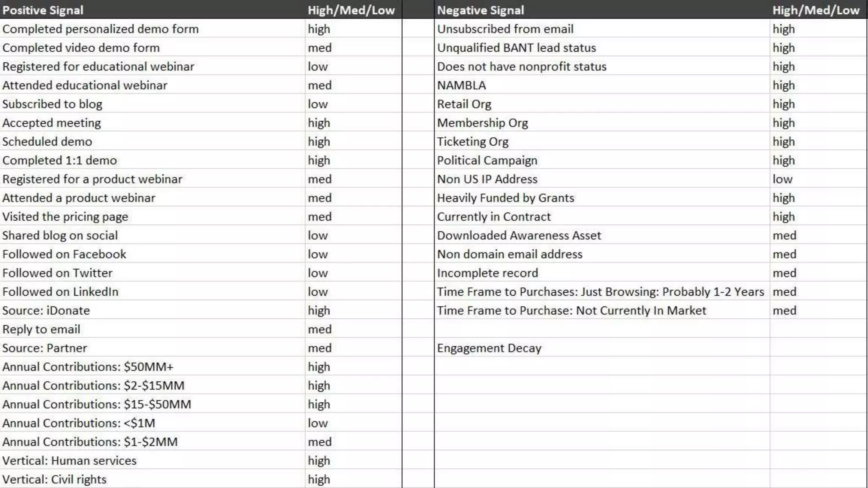Click the 'Visited the pricing page' cell

tap(65, 217)
